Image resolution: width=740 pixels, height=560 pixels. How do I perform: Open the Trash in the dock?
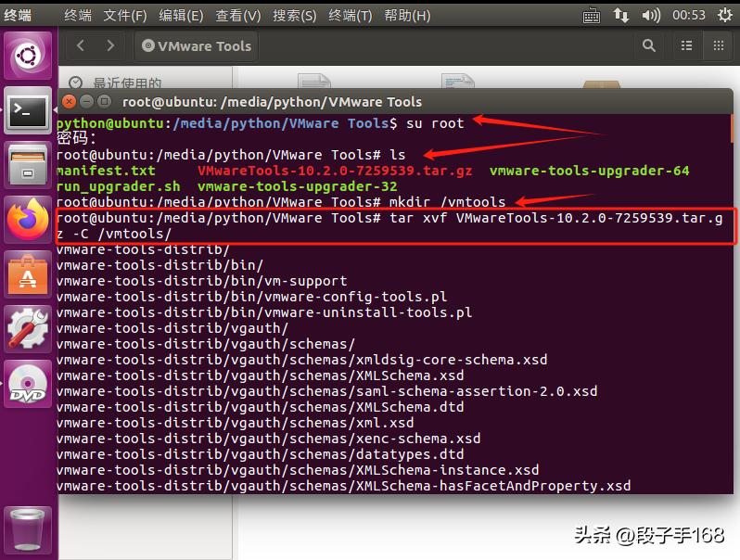click(x=28, y=529)
